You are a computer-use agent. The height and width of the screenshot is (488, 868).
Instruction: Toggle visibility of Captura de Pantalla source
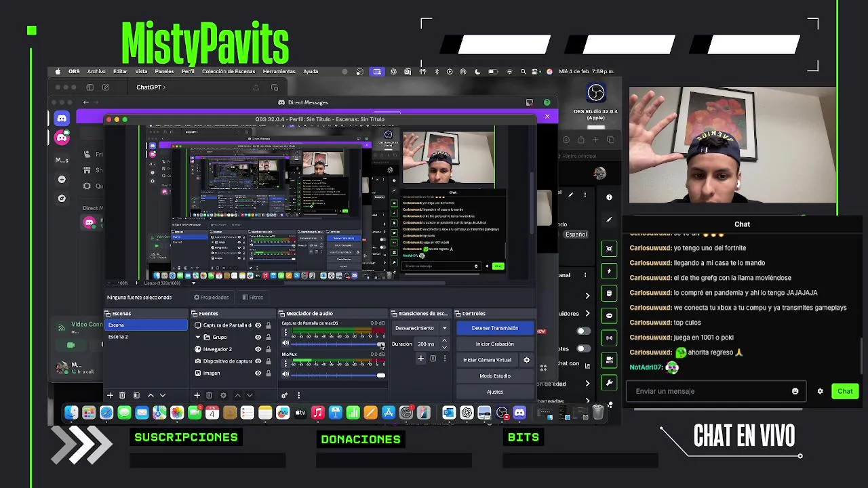258,325
